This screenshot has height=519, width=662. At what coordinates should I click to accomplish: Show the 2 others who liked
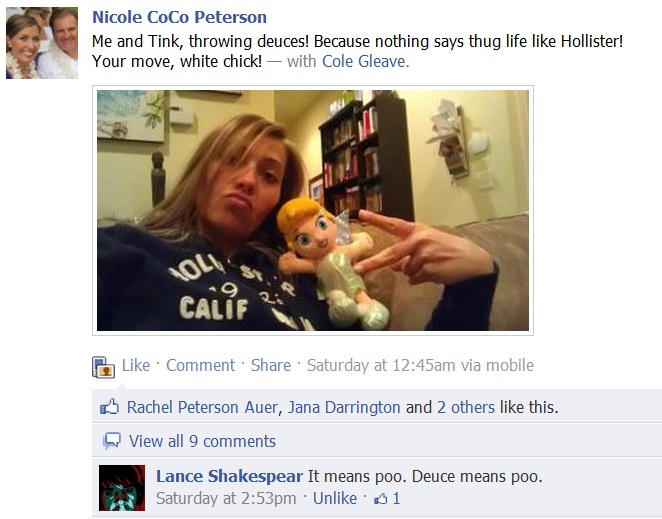point(467,407)
